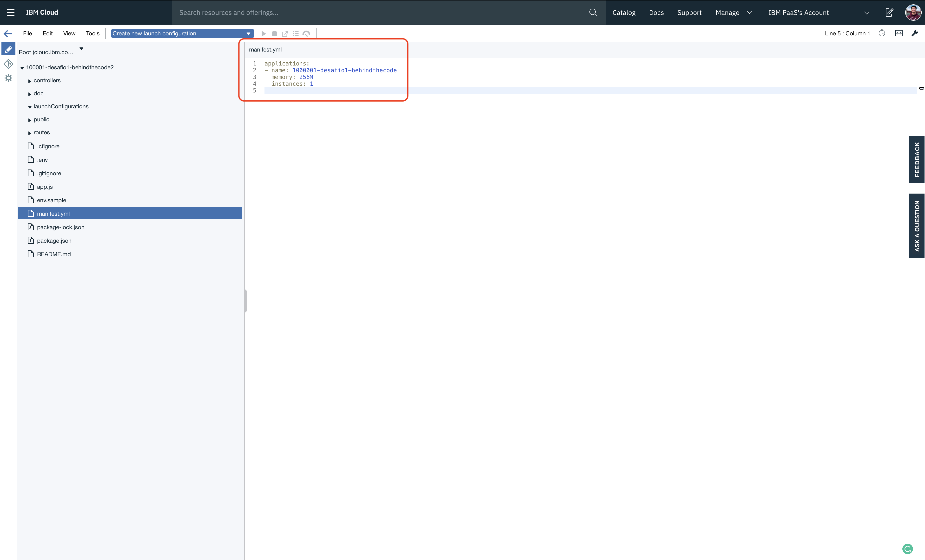
Task: Open the wrench editor settings icon
Action: click(915, 33)
